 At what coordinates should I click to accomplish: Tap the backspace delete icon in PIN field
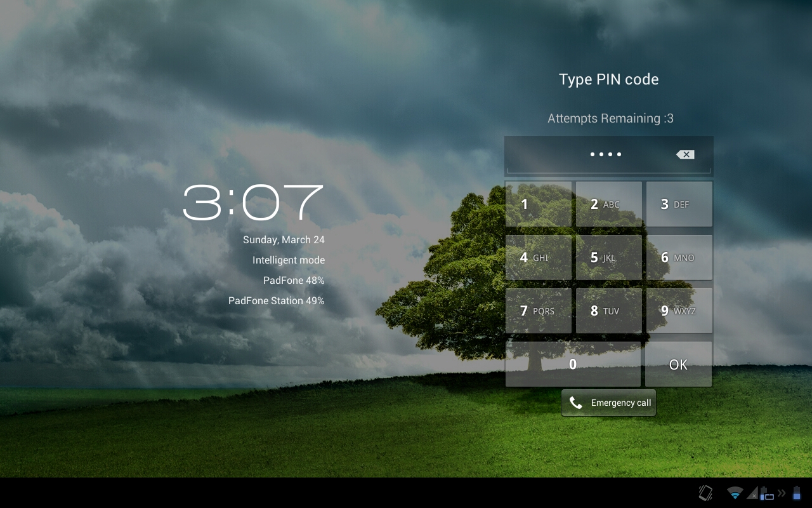(685, 154)
